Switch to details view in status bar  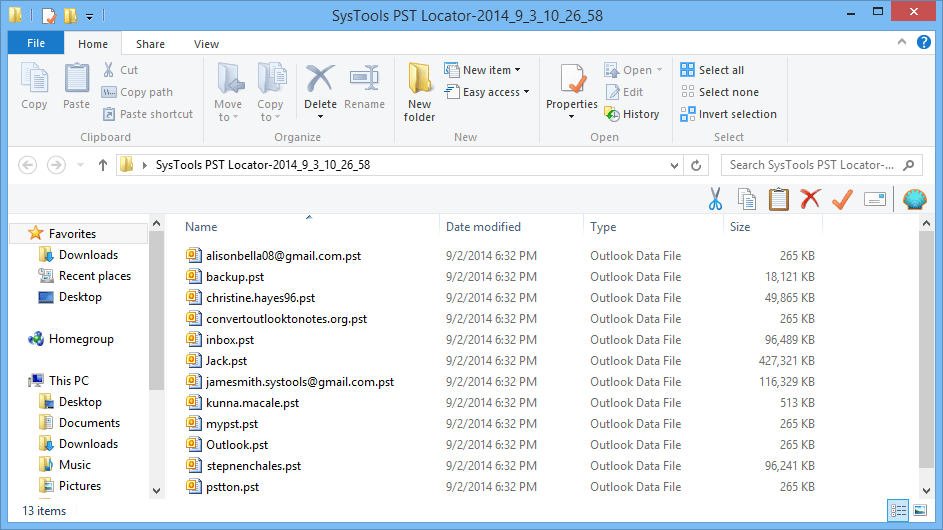point(898,511)
